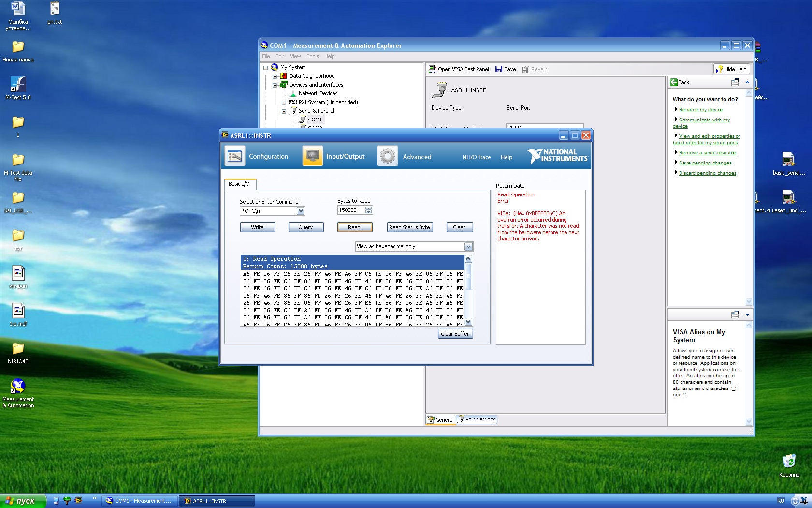The width and height of the screenshot is (812, 508).
Task: Open Measurement & Automation desktop shortcut
Action: point(18,386)
